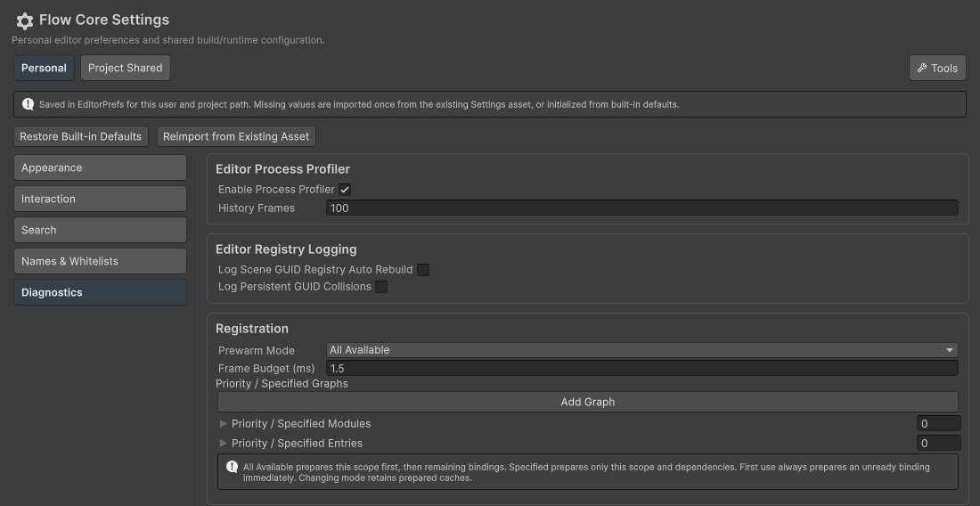Enable Log Scene GUID Registry Auto Rebuild
Screen dimensions: 980x506
pos(423,270)
